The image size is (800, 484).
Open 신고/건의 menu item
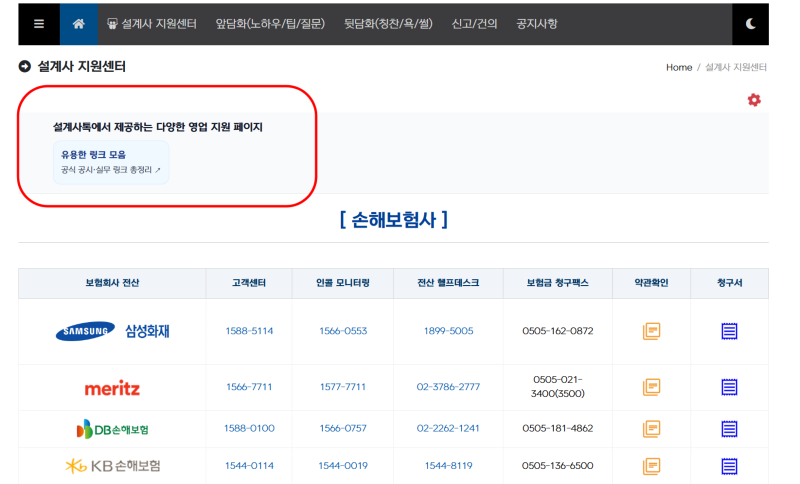coord(474,24)
